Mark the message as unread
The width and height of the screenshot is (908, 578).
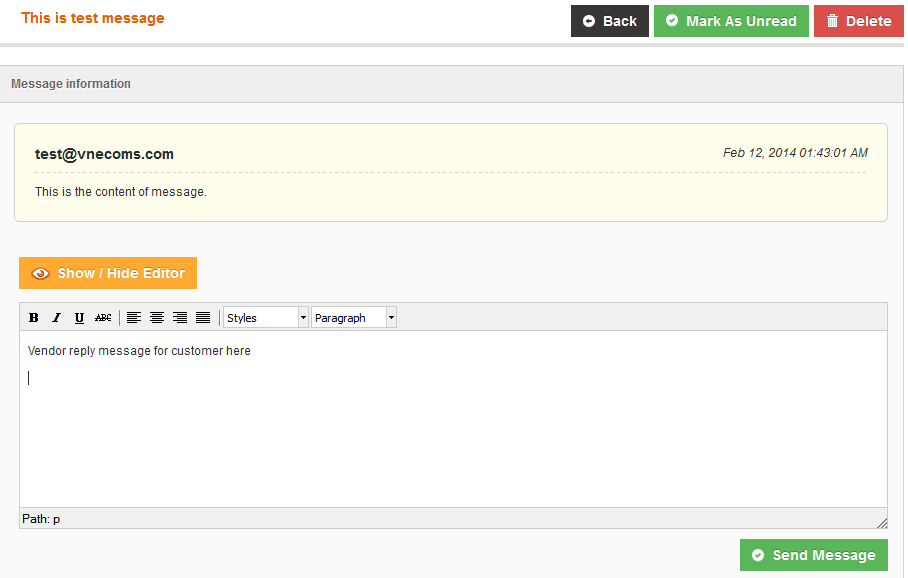click(731, 20)
